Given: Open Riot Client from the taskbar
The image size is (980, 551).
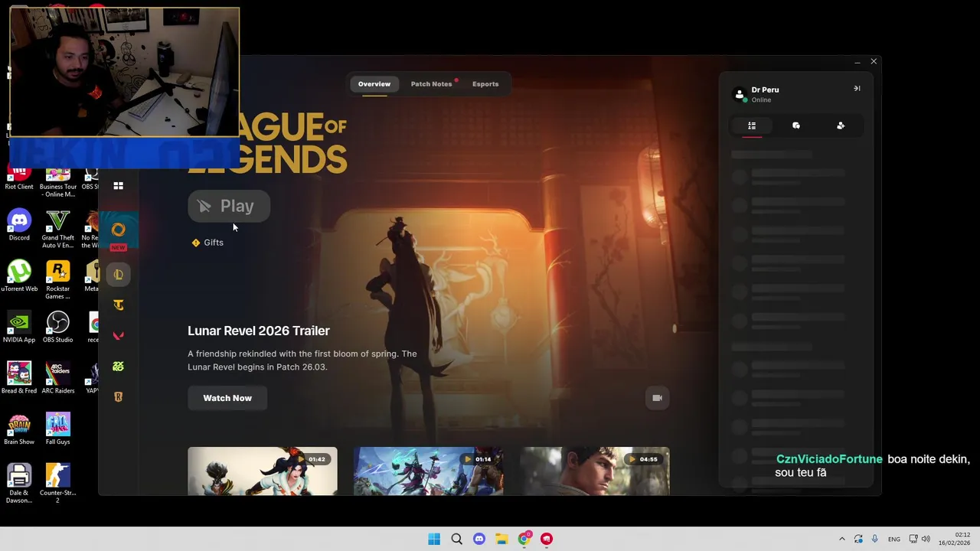Looking at the screenshot, I should click(546, 539).
